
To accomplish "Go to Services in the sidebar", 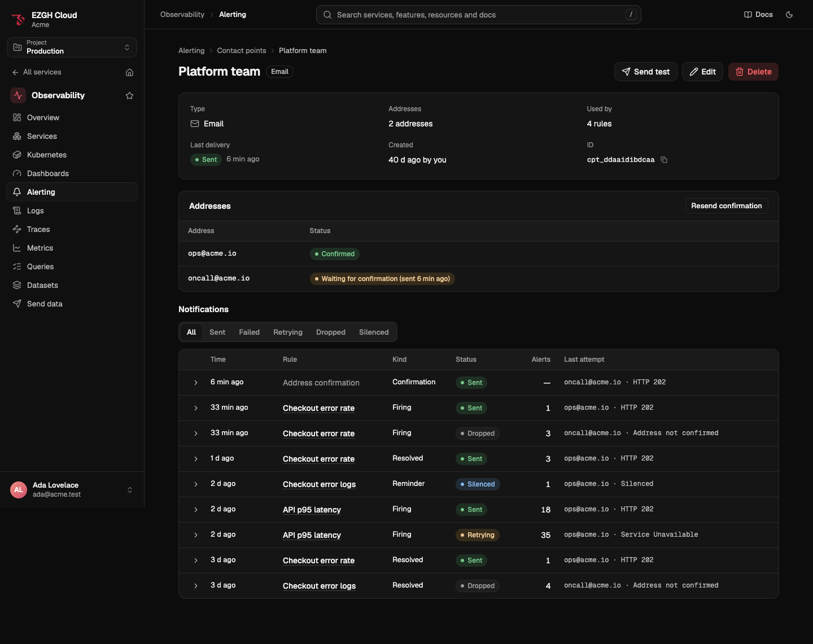I will 72,136.
